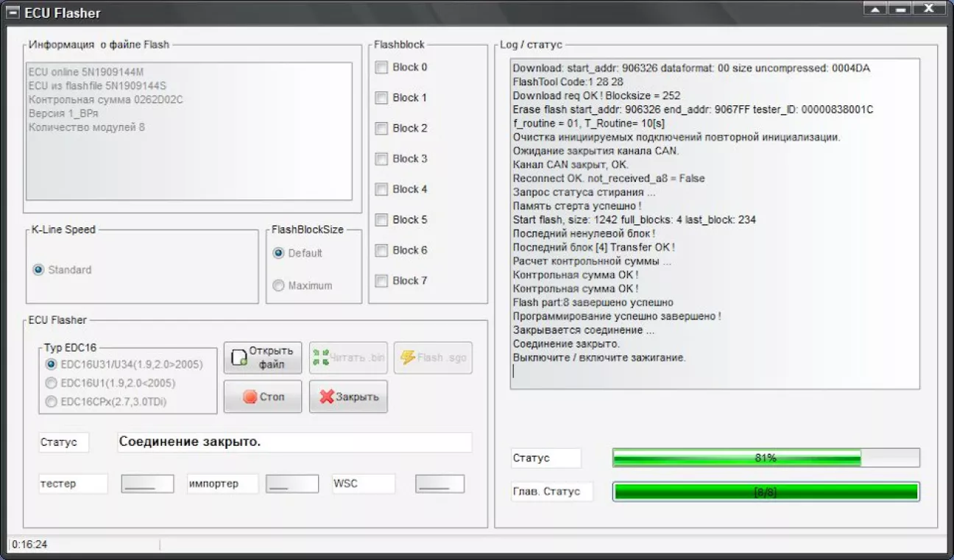The image size is (954, 560).
Task: Click the 81% status progress bar
Action: (766, 458)
